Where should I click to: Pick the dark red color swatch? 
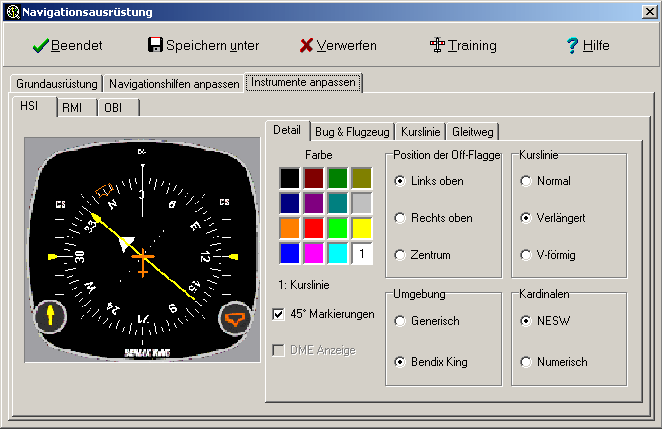click(314, 178)
